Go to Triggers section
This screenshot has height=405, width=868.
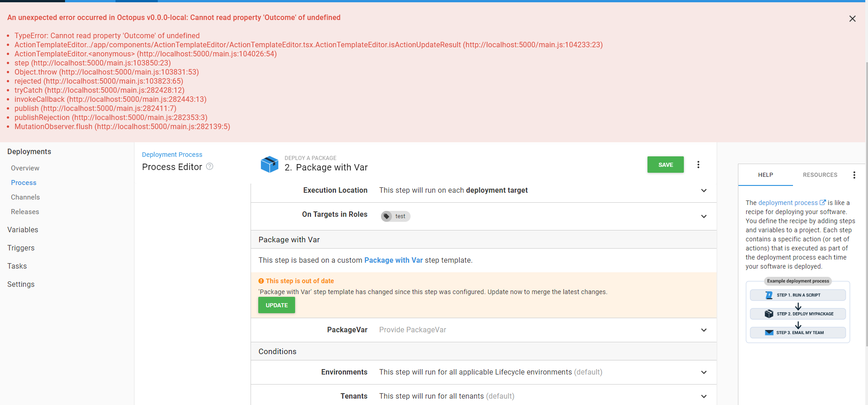pyautogui.click(x=21, y=248)
